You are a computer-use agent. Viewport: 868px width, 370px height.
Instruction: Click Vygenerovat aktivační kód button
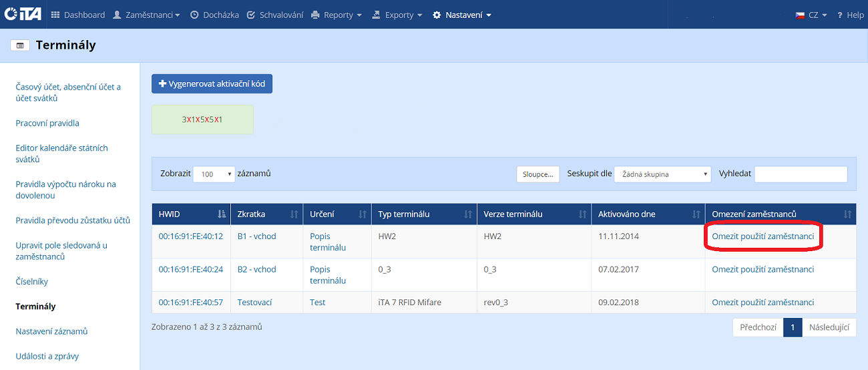point(212,84)
